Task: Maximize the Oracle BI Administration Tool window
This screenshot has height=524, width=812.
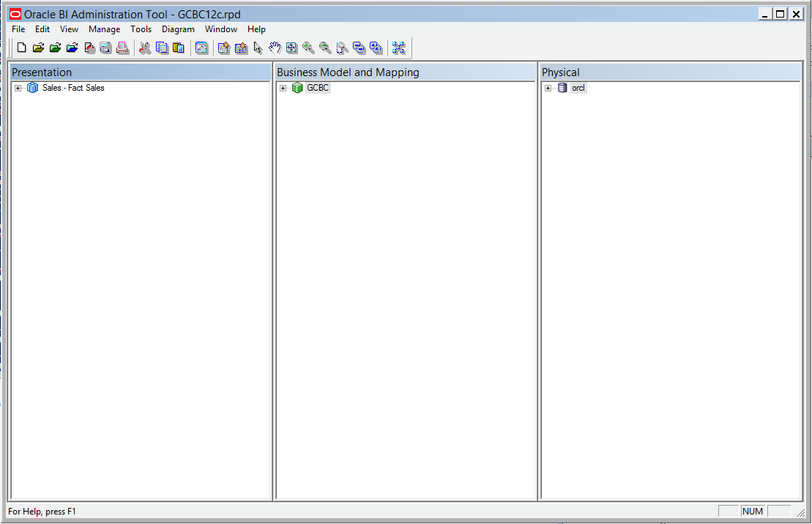Action: point(781,14)
